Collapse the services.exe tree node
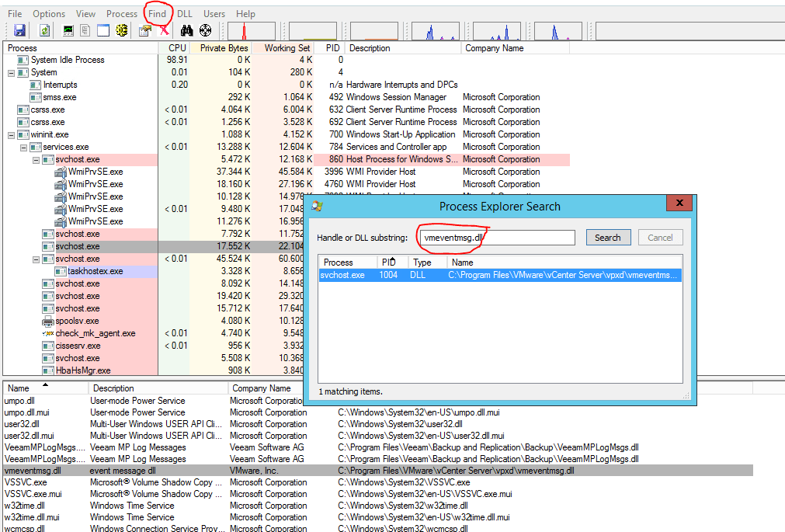Viewport: 785px width, 532px height. click(x=23, y=148)
